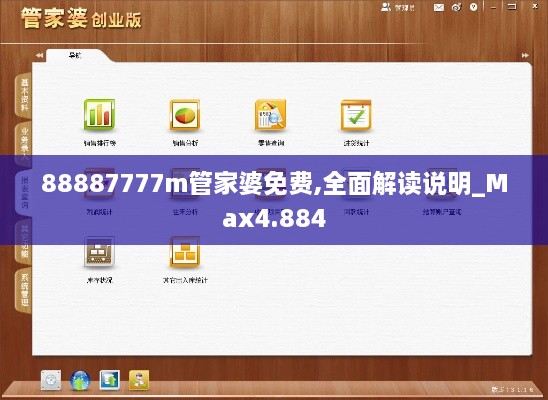Open the Weibo icon in title bar
The height and width of the screenshot is (400, 548).
(456, 7)
